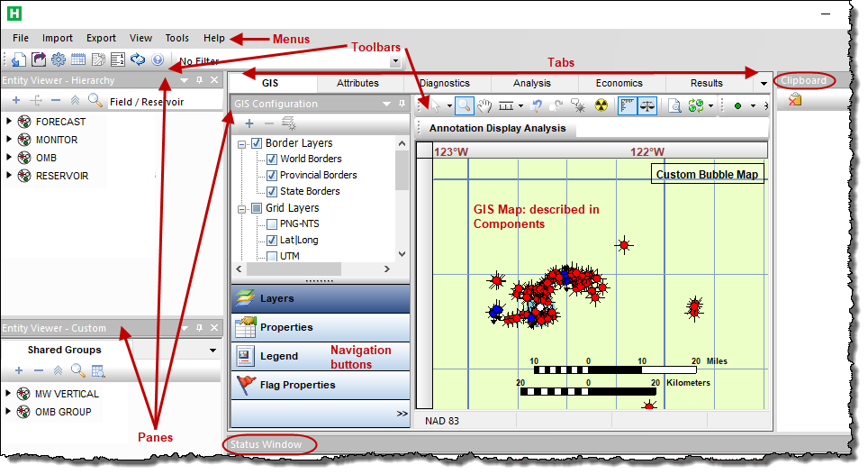Open the Tools menu

click(x=177, y=38)
